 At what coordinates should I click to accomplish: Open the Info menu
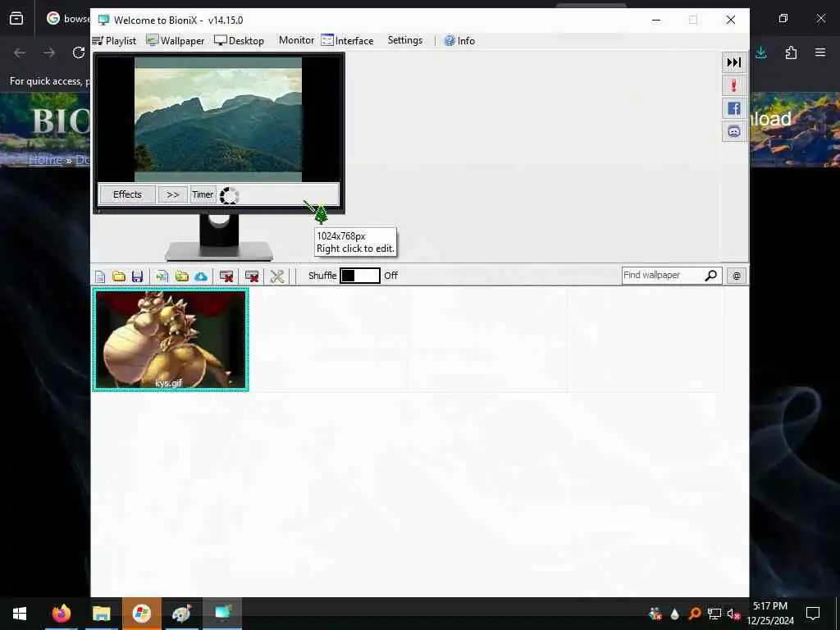(x=459, y=41)
